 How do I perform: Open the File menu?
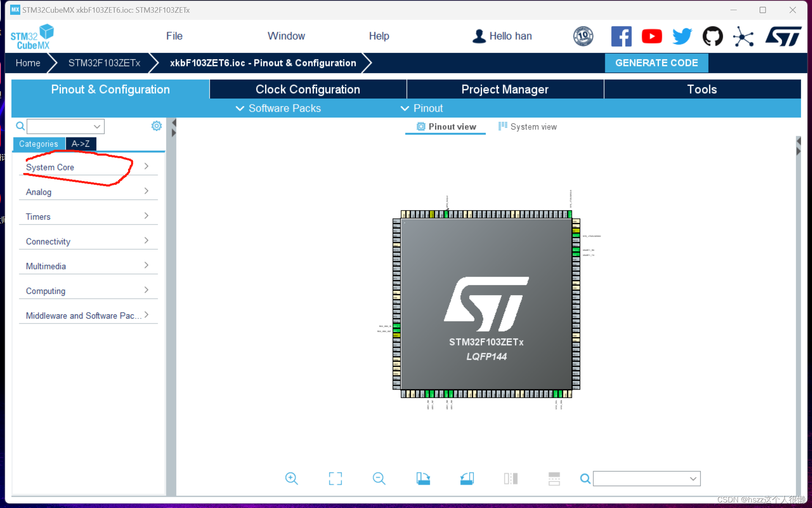[174, 36]
